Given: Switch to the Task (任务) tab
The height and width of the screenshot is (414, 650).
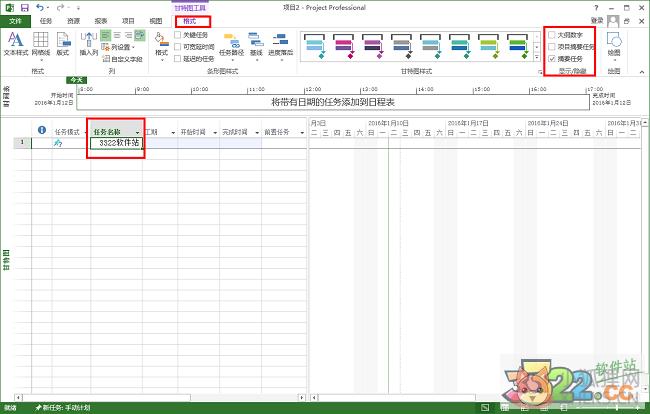Looking at the screenshot, I should point(46,21).
